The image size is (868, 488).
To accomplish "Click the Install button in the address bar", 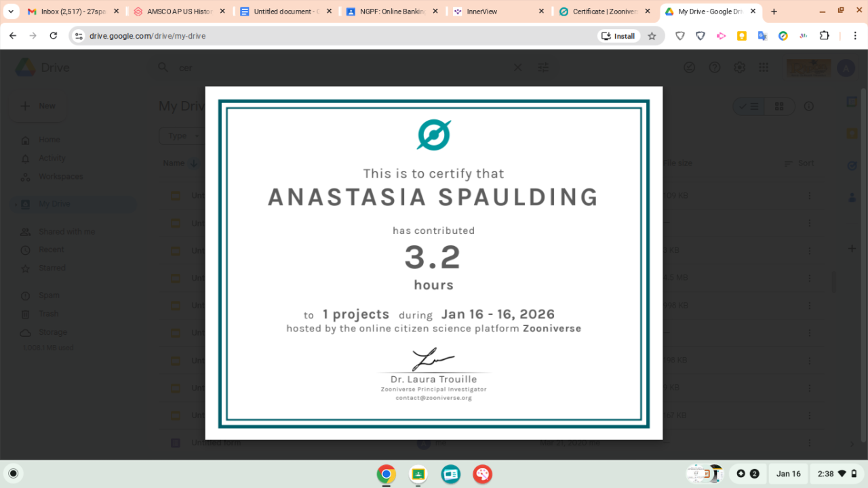I will (x=618, y=36).
